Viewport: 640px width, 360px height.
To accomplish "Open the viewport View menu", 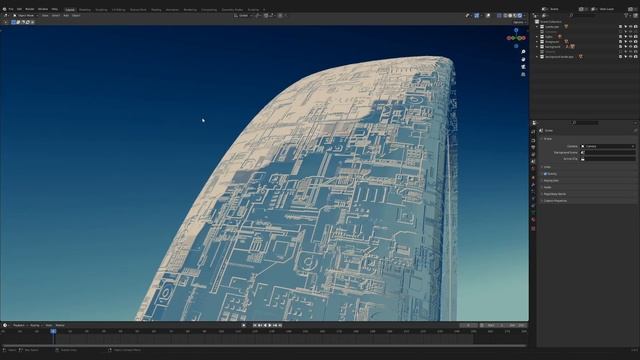I will pyautogui.click(x=45, y=16).
